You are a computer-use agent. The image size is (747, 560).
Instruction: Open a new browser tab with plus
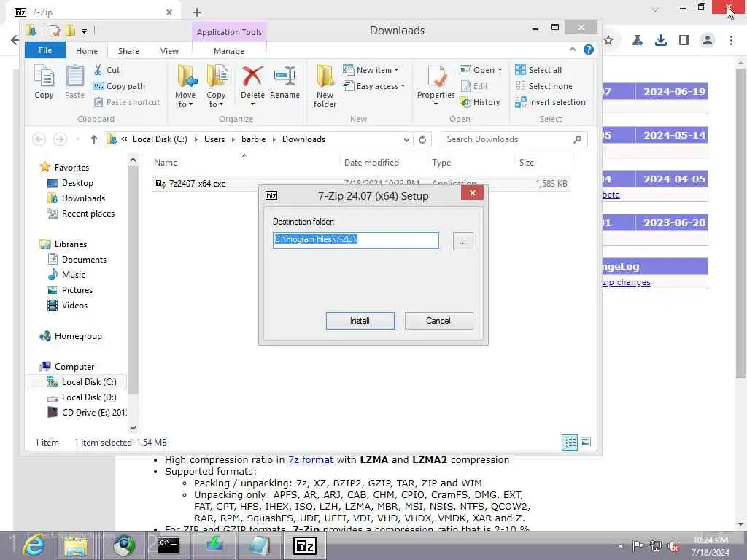click(197, 12)
